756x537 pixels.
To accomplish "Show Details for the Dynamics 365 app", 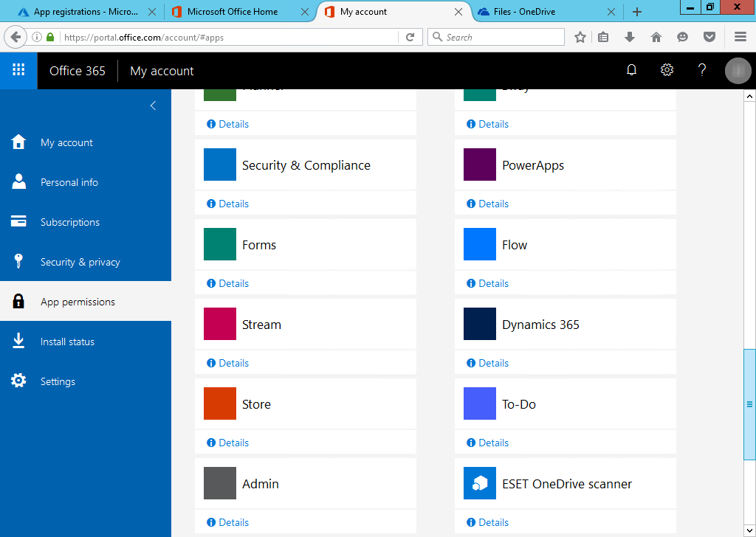I will [x=487, y=363].
